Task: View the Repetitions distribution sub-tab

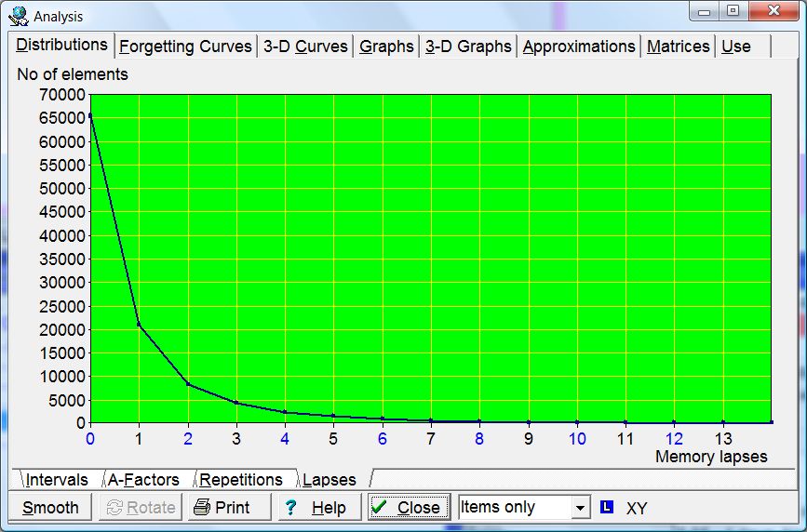Action: [x=241, y=480]
